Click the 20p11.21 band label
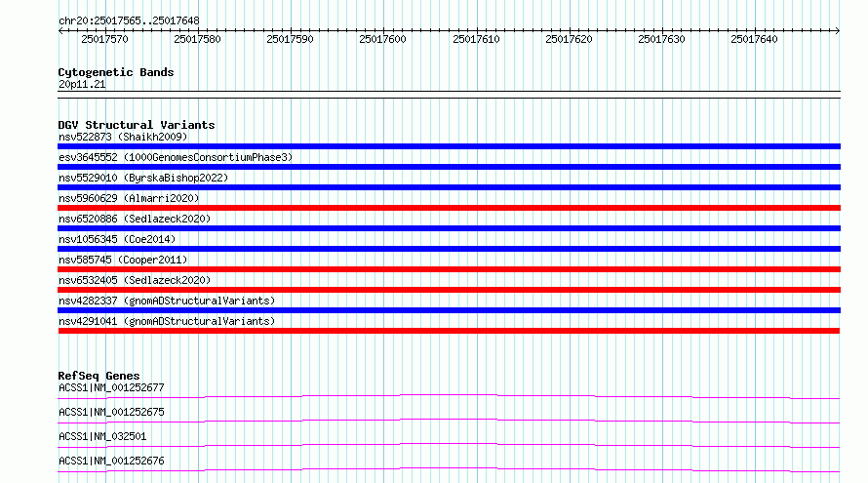868x483 pixels. (82, 84)
